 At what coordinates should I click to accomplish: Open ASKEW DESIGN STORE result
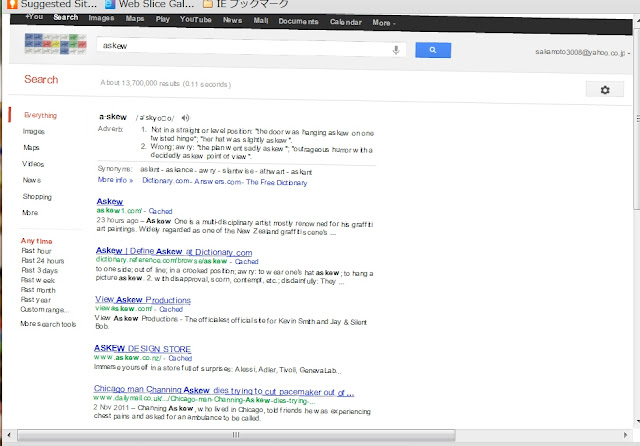[142, 349]
